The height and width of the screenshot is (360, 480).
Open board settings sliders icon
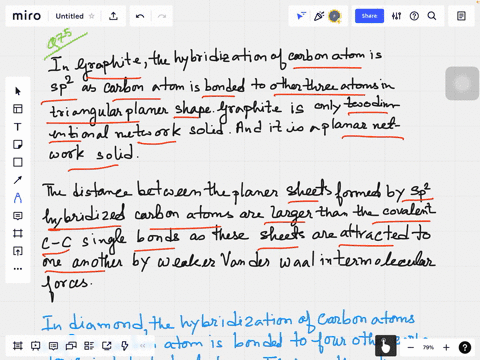(x=396, y=16)
